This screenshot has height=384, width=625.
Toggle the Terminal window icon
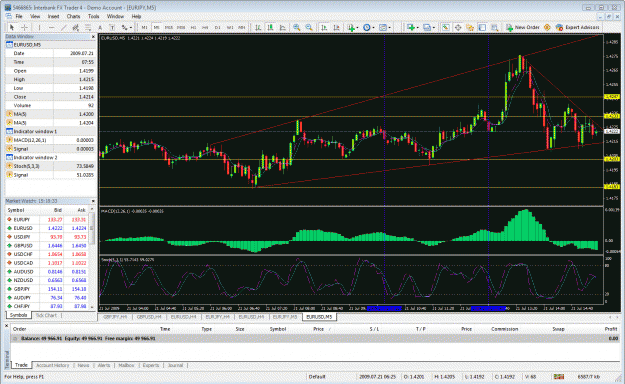(x=482, y=27)
